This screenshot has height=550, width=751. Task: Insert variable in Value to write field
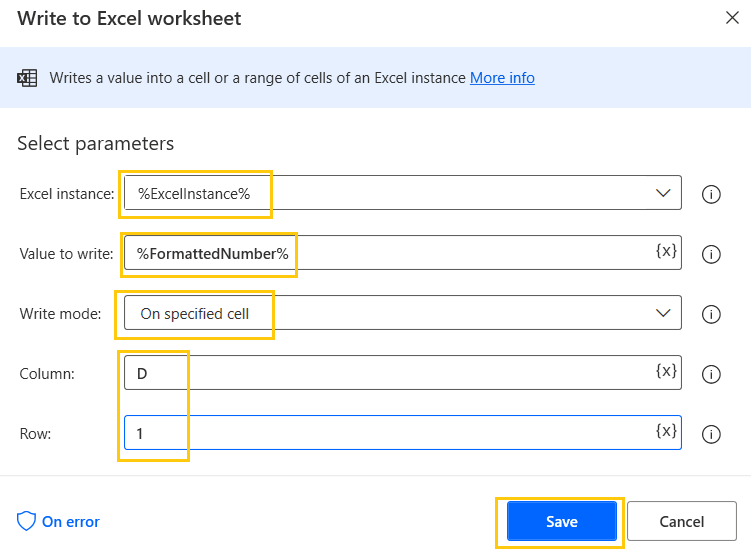coord(666,251)
